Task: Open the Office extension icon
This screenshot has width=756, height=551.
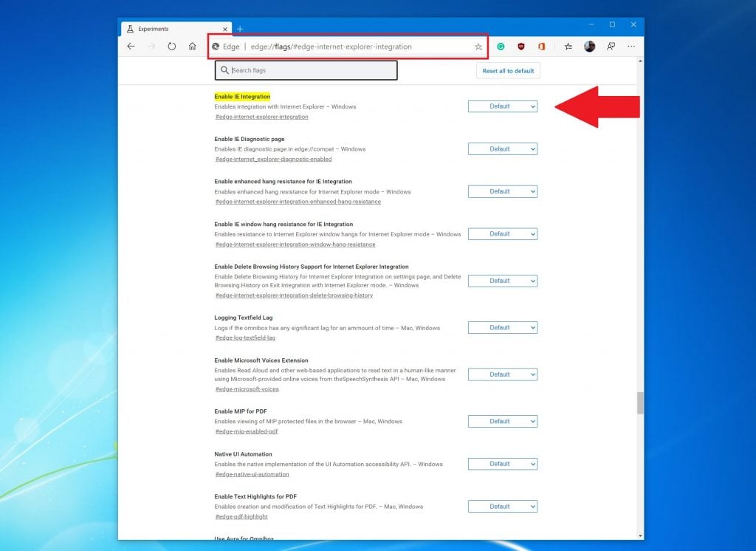Action: pos(541,47)
